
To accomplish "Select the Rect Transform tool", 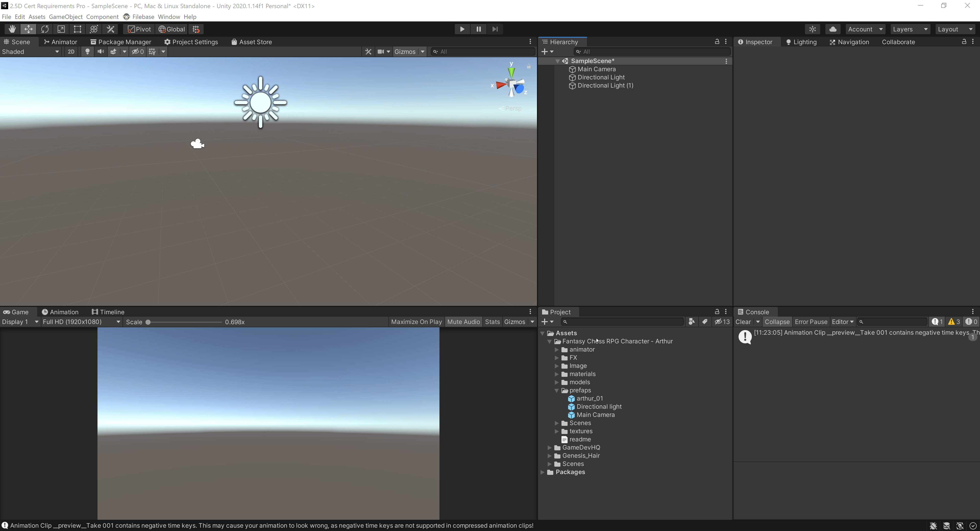I will [78, 29].
